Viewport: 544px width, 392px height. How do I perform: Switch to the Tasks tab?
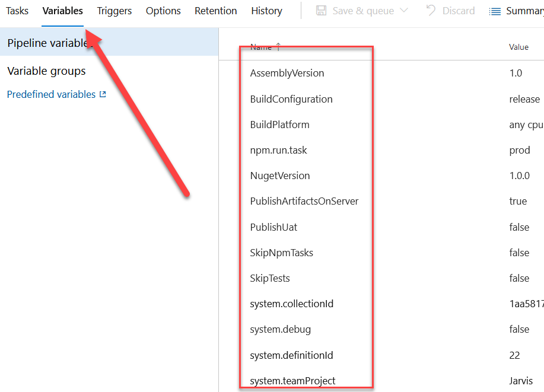17,10
